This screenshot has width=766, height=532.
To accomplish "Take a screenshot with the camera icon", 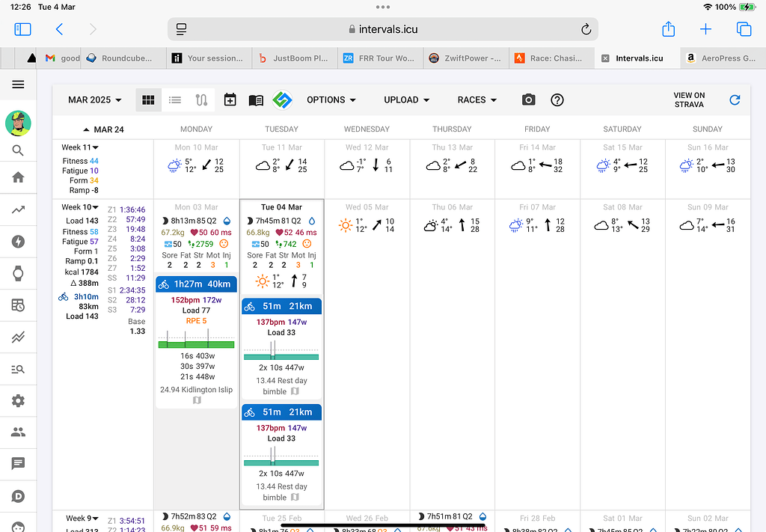I will 528,100.
